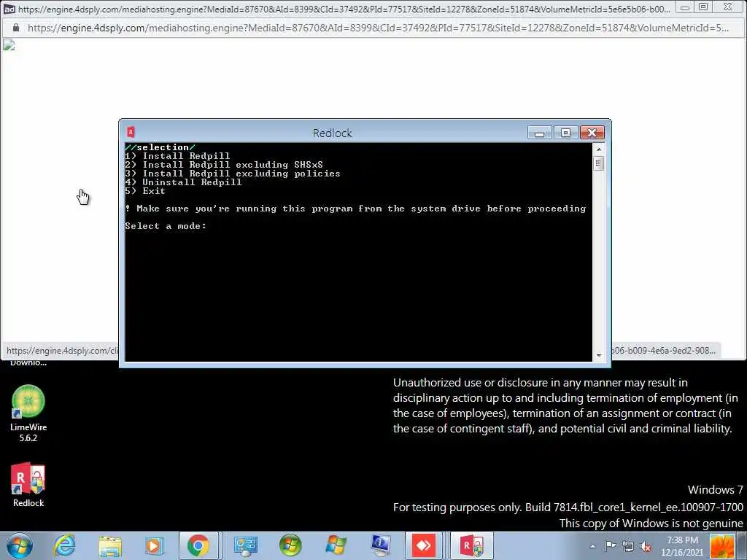Maximize the browser popup window
The image size is (747, 560).
tap(703, 7)
